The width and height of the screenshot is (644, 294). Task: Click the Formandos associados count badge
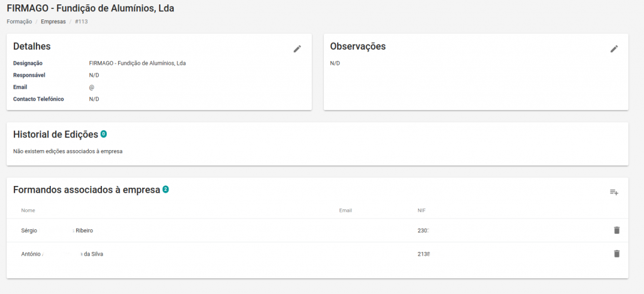point(165,189)
